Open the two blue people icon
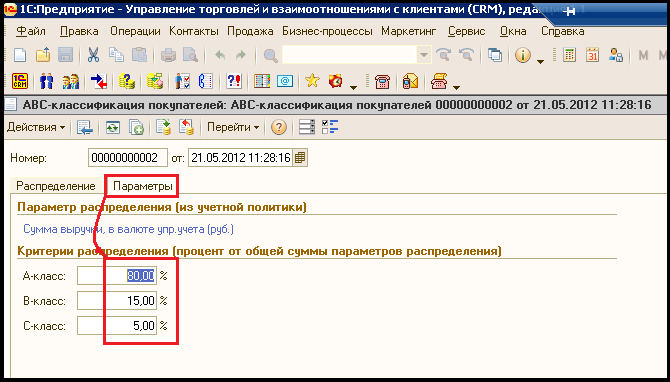 [x=47, y=81]
